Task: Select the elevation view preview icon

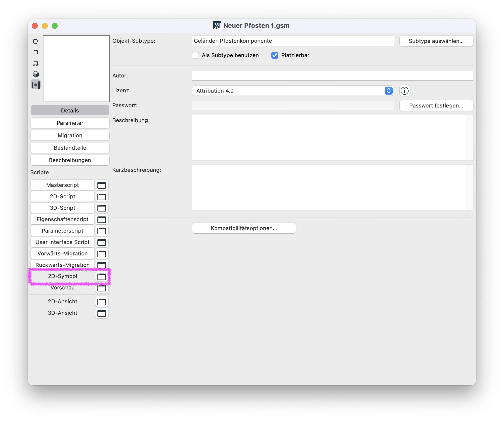Action: [36, 63]
